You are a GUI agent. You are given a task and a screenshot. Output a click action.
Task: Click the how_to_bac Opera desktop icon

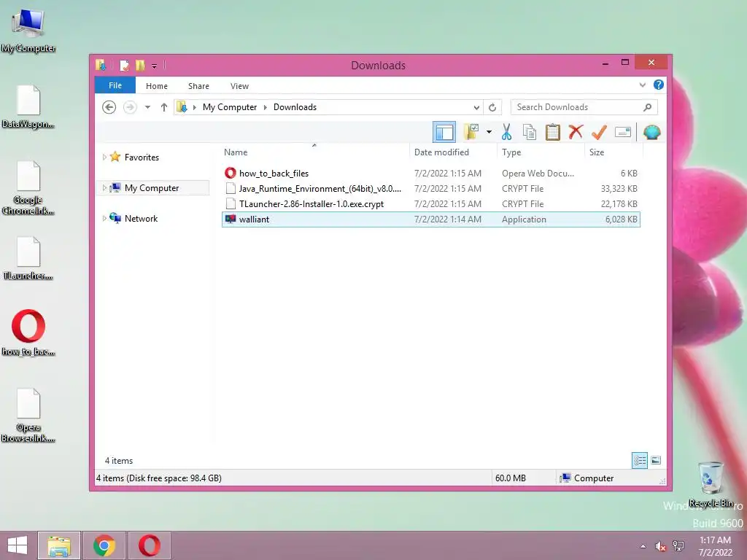pyautogui.click(x=28, y=332)
